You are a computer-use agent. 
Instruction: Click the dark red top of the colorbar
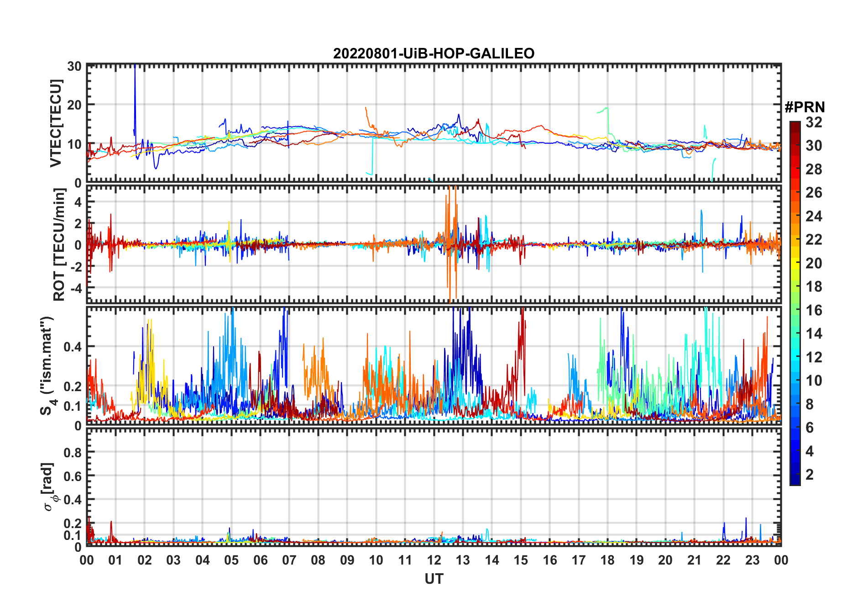(x=795, y=125)
